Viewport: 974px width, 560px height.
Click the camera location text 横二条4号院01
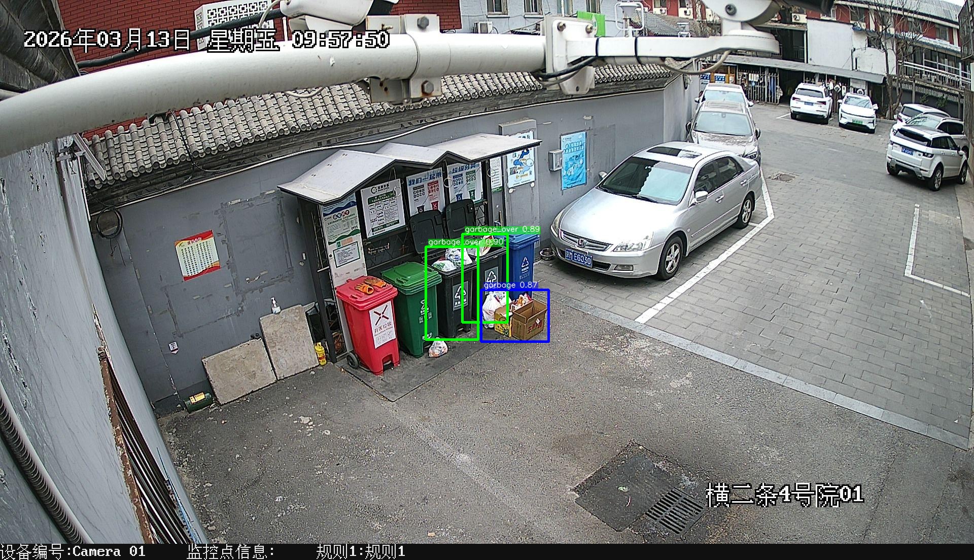tap(784, 495)
